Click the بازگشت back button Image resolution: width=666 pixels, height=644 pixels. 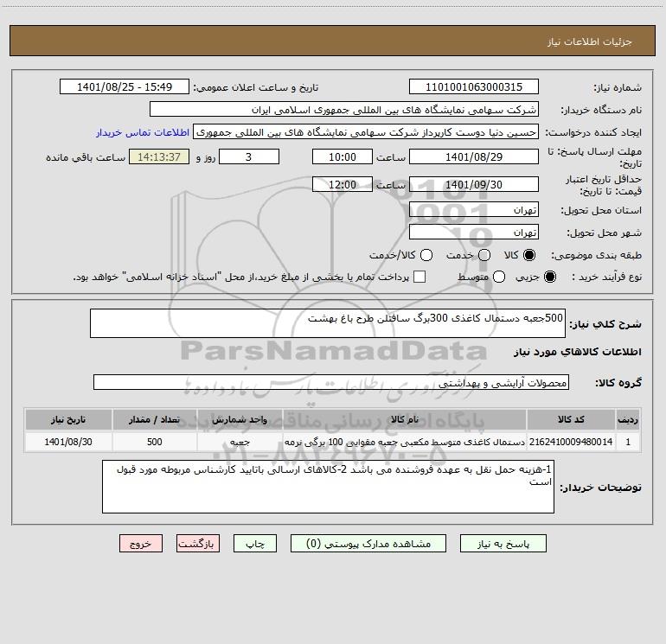(x=198, y=544)
